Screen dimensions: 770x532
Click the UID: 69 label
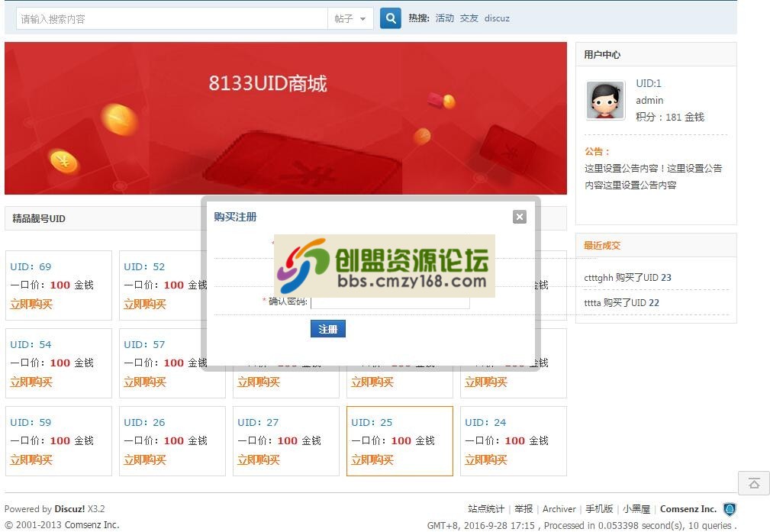point(31,266)
